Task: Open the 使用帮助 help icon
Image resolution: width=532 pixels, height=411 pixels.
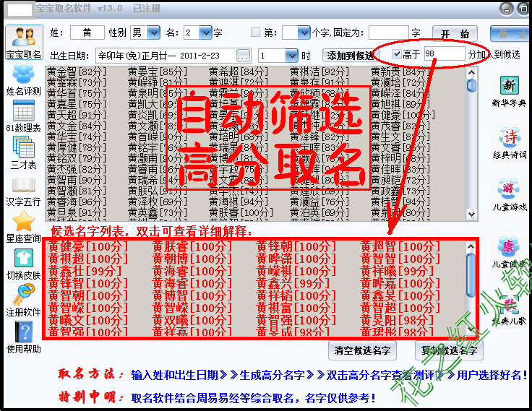Action: tap(23, 337)
